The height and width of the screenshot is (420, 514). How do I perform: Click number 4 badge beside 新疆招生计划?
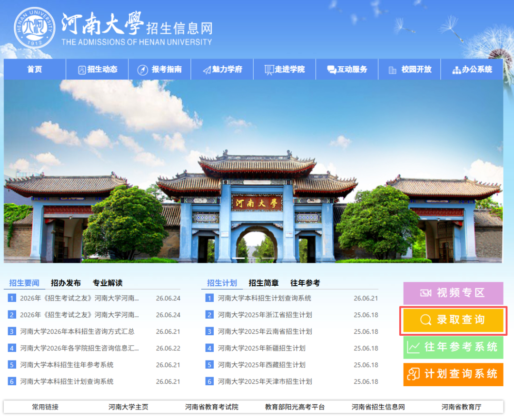pyautogui.click(x=209, y=348)
